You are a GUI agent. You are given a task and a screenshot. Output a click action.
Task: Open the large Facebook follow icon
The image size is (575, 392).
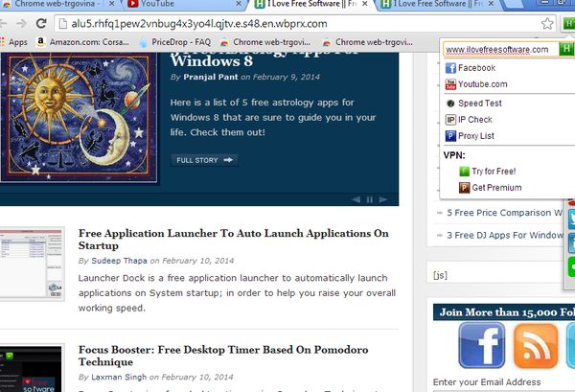[481, 345]
